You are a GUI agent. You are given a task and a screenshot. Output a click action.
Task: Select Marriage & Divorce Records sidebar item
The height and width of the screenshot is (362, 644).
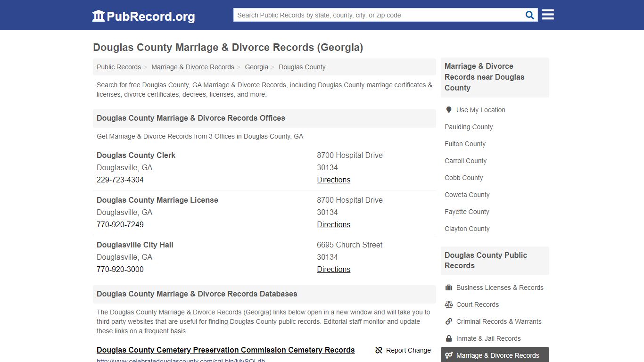click(x=495, y=355)
